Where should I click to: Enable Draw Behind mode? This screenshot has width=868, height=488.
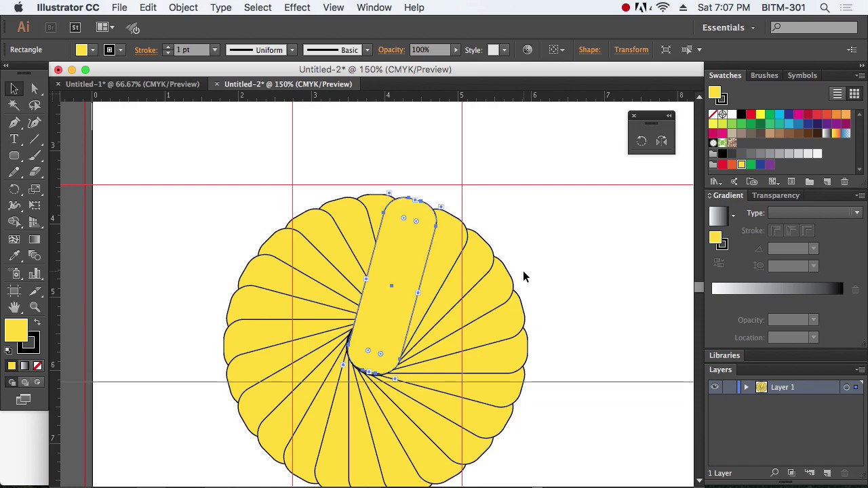(x=24, y=382)
